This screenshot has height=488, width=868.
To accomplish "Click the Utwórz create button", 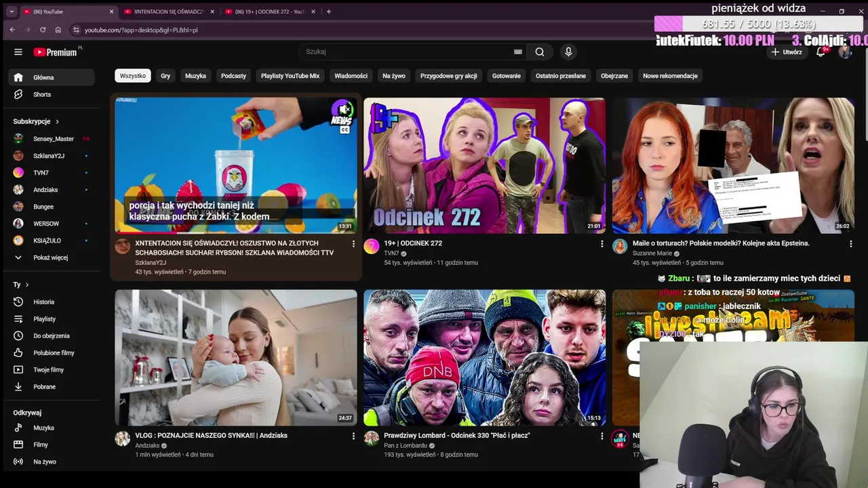I will [x=786, y=52].
